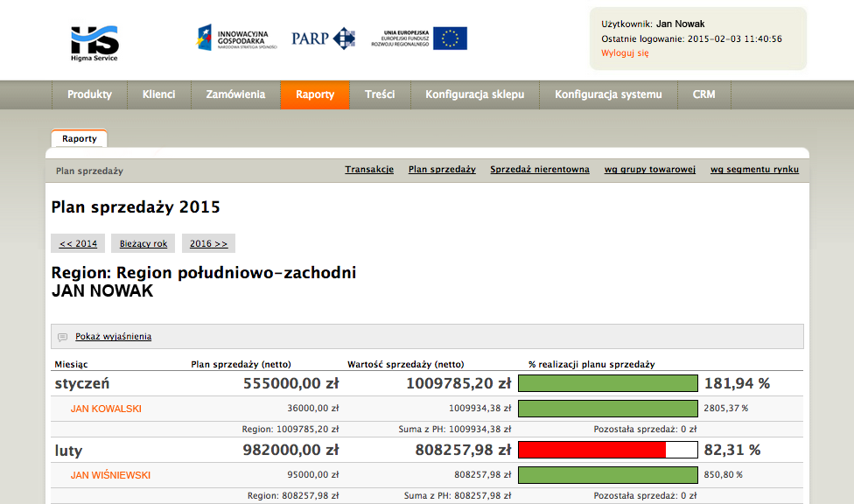
Task: Log out using Wyloguj się link
Action: click(x=625, y=53)
